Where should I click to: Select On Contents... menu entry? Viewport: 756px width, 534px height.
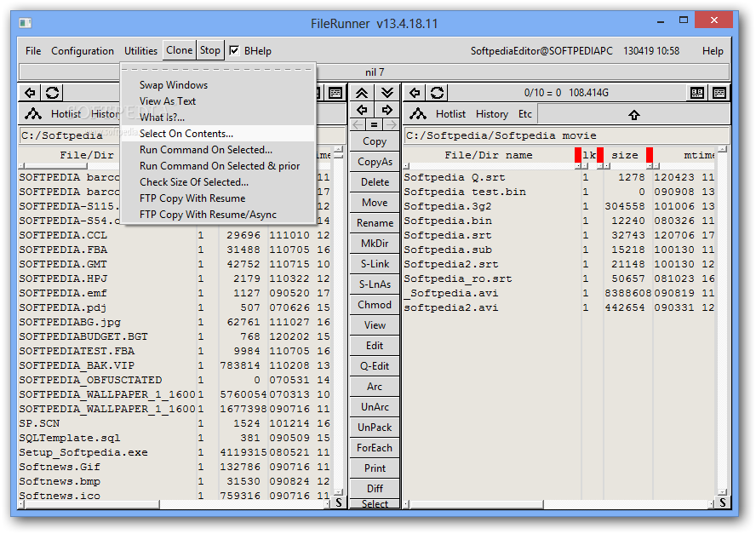pos(218,134)
